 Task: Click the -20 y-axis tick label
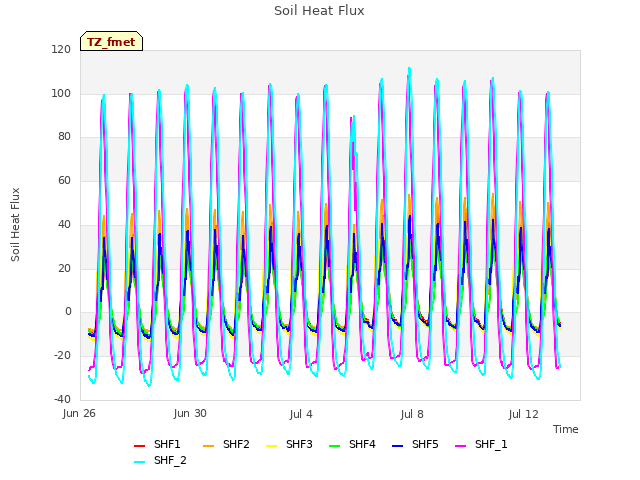pos(62,356)
